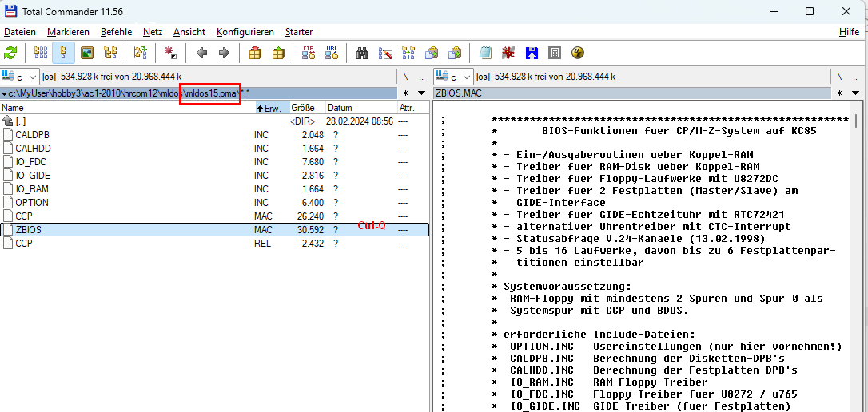Click the URL download toolbar icon
This screenshot has width=868, height=412.
[x=331, y=53]
